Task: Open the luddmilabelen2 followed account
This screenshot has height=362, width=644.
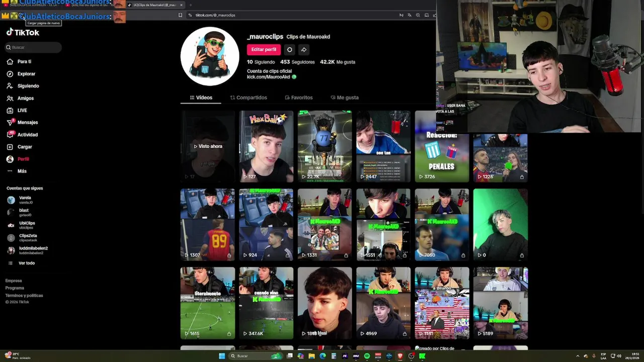Action: [28, 250]
